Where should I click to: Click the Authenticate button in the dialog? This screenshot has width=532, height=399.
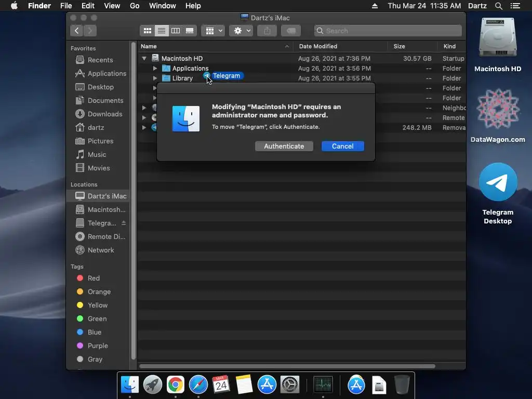pos(284,146)
